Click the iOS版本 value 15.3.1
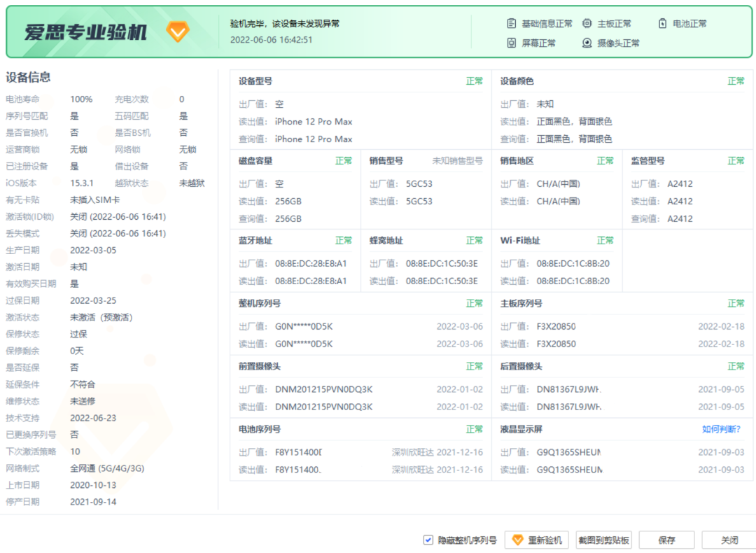 point(82,183)
